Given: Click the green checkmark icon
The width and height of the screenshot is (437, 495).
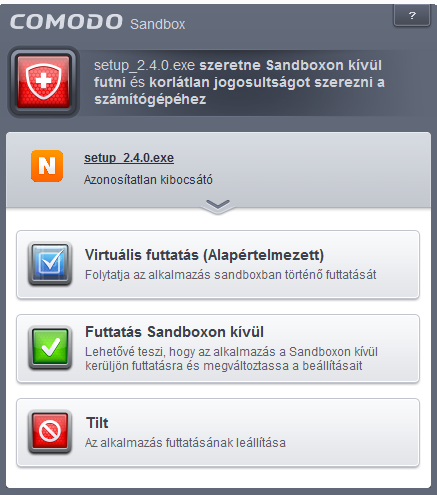Looking at the screenshot, I should point(50,348).
